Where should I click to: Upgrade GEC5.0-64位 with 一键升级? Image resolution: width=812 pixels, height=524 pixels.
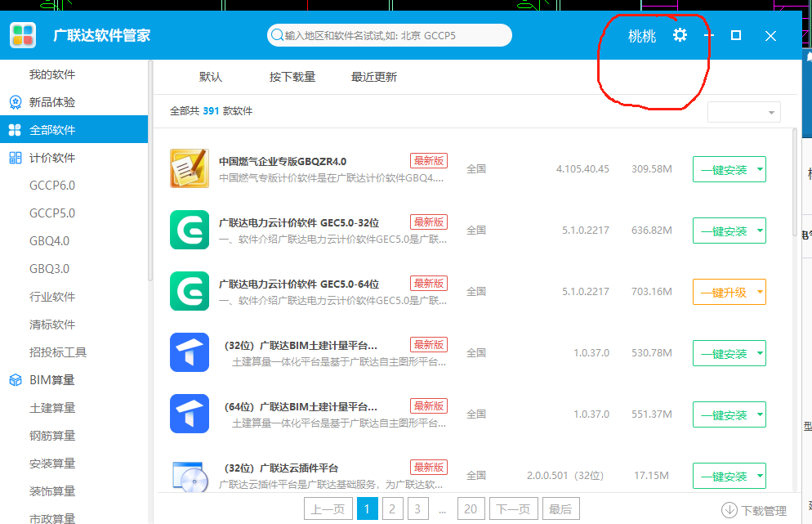(x=724, y=292)
